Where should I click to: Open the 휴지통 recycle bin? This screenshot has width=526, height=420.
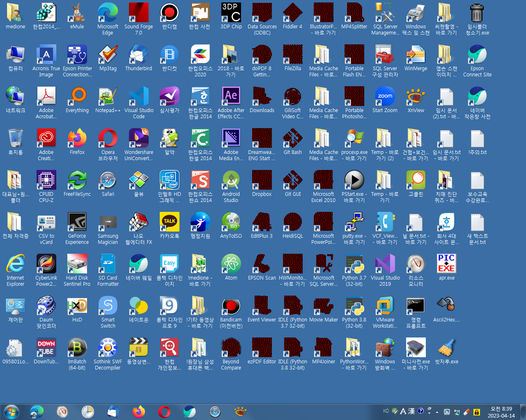pyautogui.click(x=16, y=142)
